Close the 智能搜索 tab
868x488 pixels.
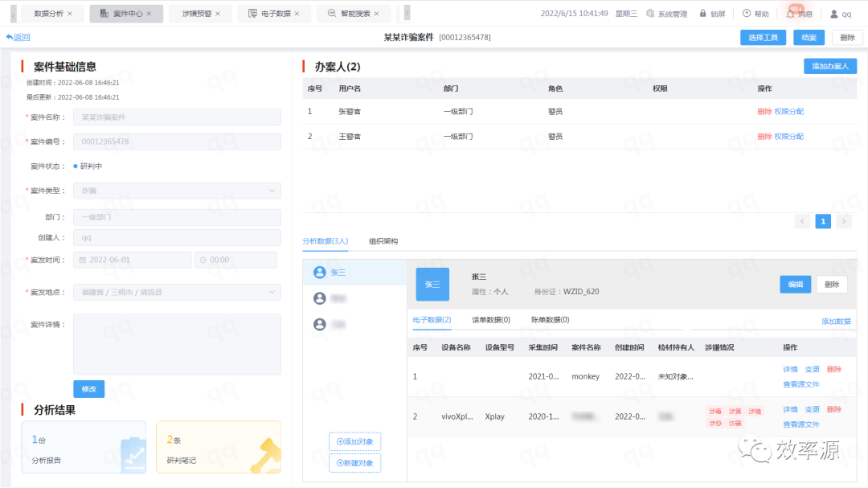pyautogui.click(x=376, y=14)
